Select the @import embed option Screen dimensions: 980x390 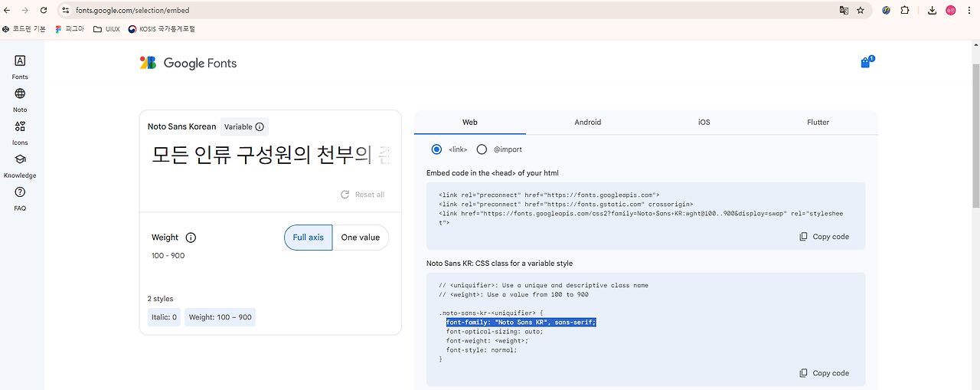click(482, 149)
